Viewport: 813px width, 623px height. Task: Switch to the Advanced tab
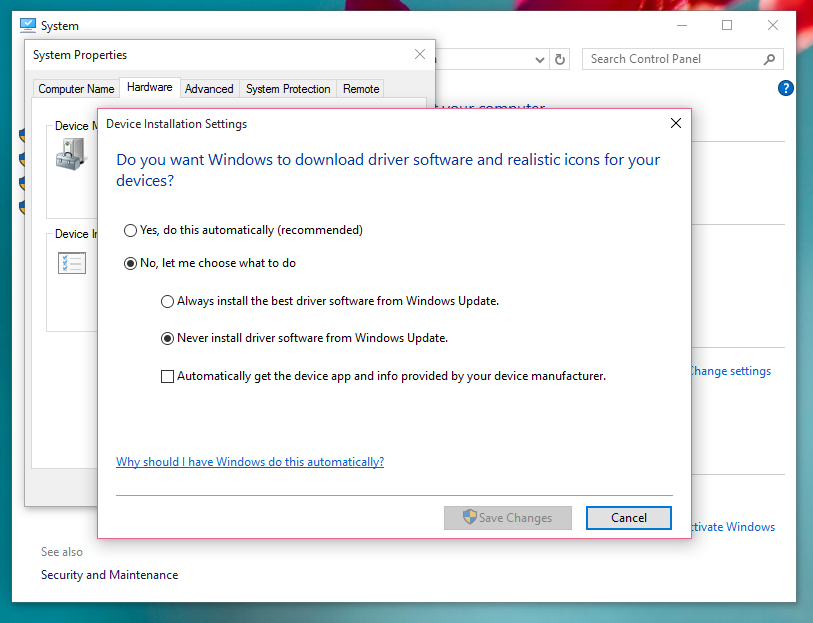pyautogui.click(x=209, y=89)
